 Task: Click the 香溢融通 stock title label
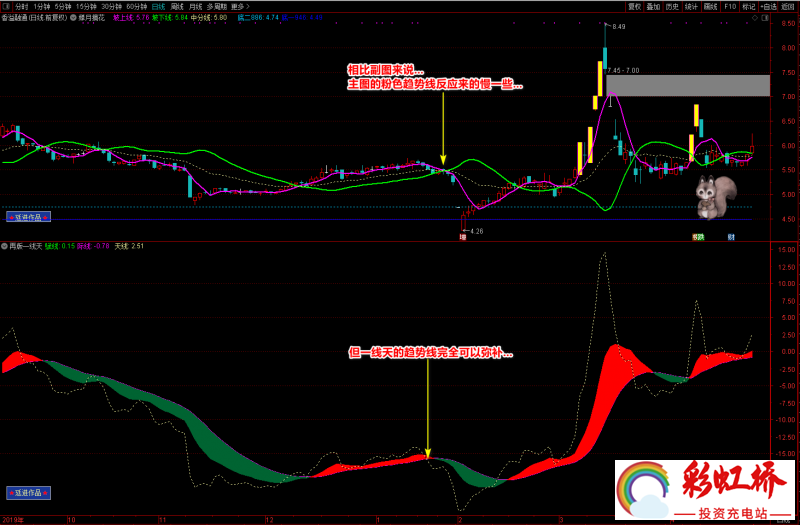point(35,18)
